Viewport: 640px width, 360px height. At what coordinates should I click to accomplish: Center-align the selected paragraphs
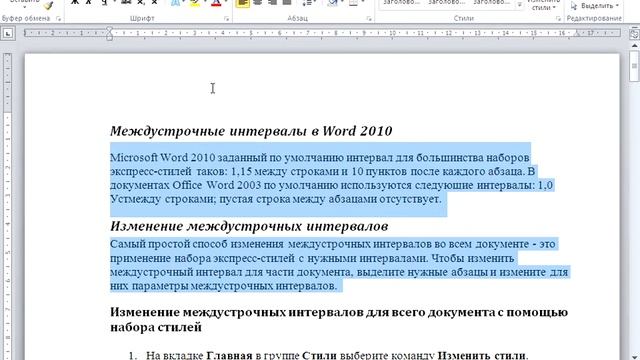[x=258, y=3]
